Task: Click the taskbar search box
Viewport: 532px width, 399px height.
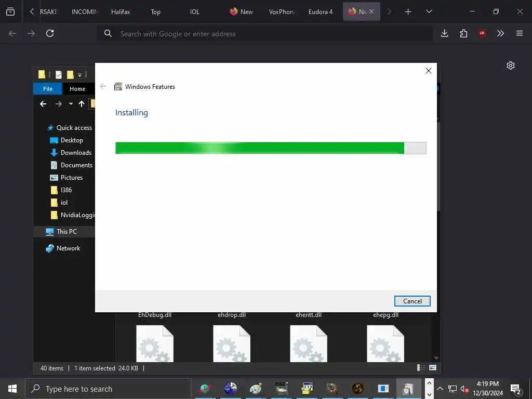Action: (108, 389)
